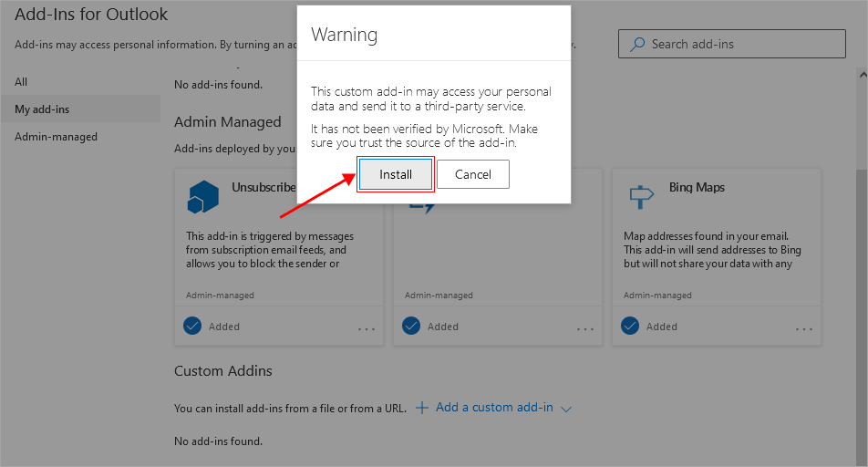Click the Bing Maps signpost icon
The width and height of the screenshot is (868, 467).
point(641,196)
